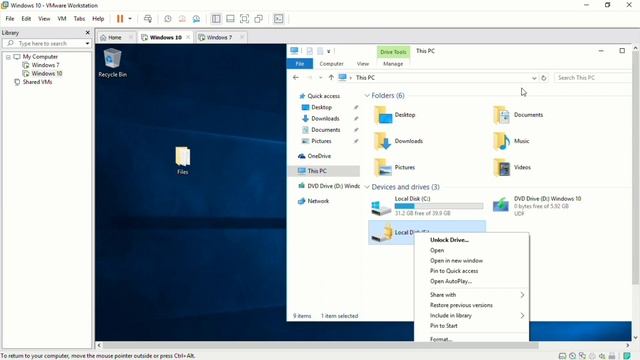Close the Library panel
The width and height of the screenshot is (640, 360).
pos(87,33)
